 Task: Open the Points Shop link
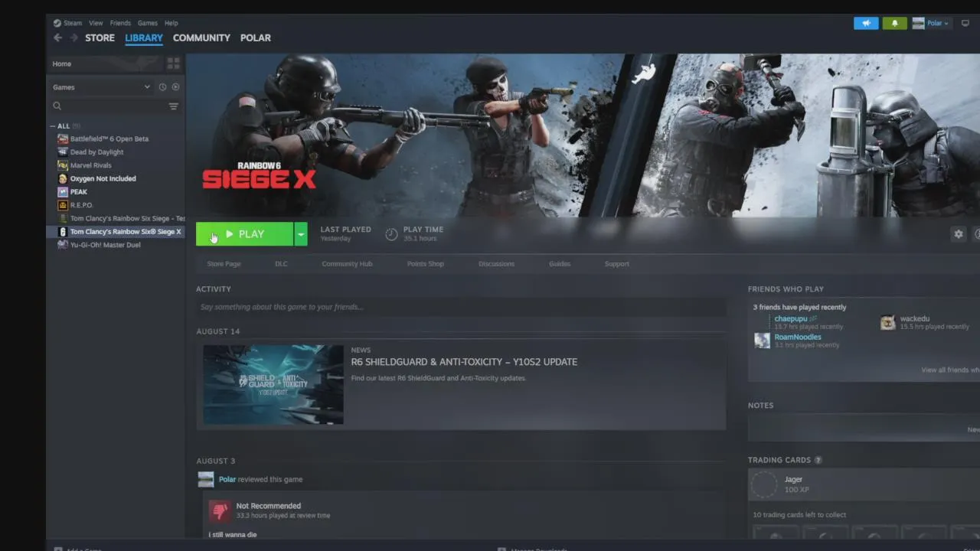click(426, 264)
